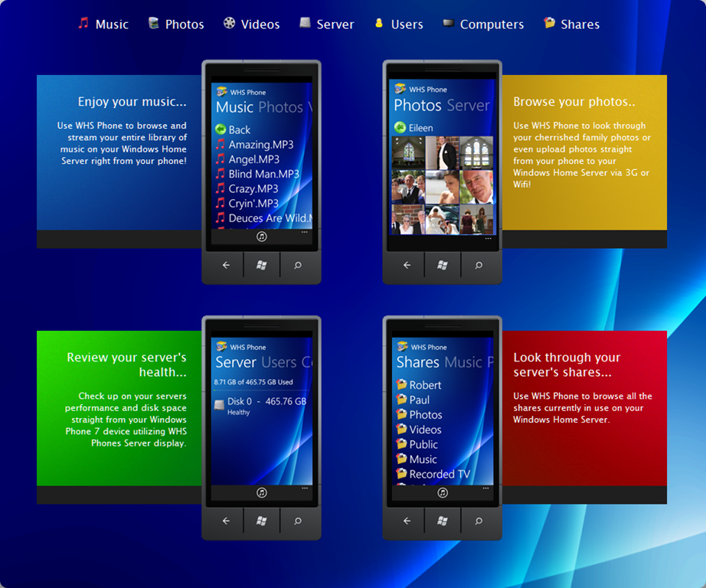Select the Photos pivot tab on the Music phone
Image resolution: width=706 pixels, height=588 pixels.
click(x=281, y=107)
